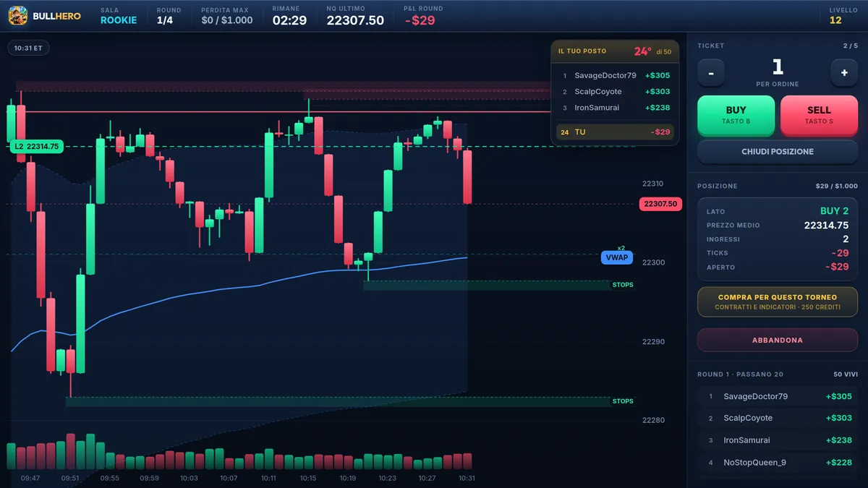Click the TICKET 2 / 5 counter
This screenshot has width=868, height=488.
pyautogui.click(x=850, y=46)
